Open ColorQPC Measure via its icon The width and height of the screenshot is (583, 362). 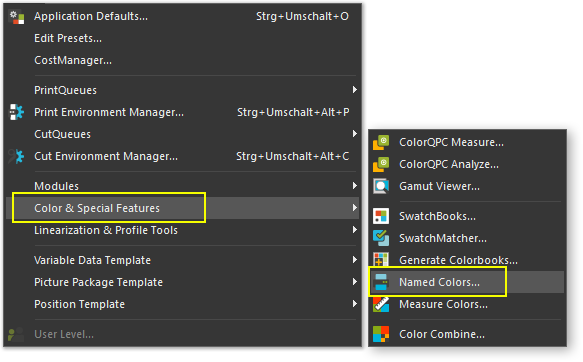pyautogui.click(x=381, y=142)
